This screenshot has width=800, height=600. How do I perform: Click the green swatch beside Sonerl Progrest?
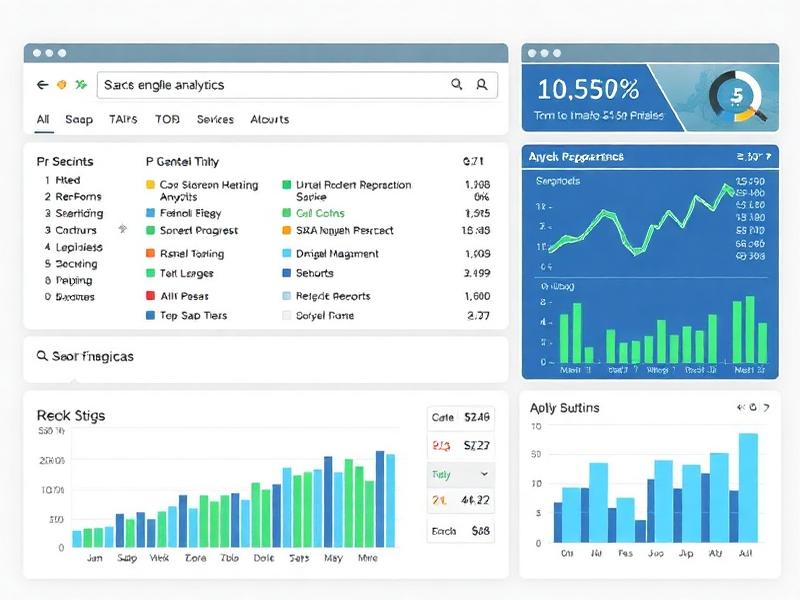(151, 230)
